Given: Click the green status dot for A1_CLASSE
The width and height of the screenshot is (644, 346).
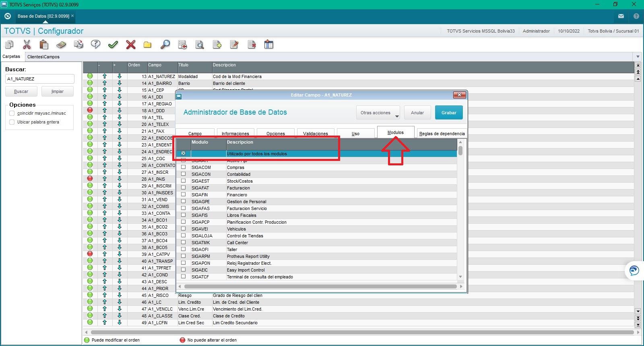Looking at the screenshot, I should click(90, 315).
